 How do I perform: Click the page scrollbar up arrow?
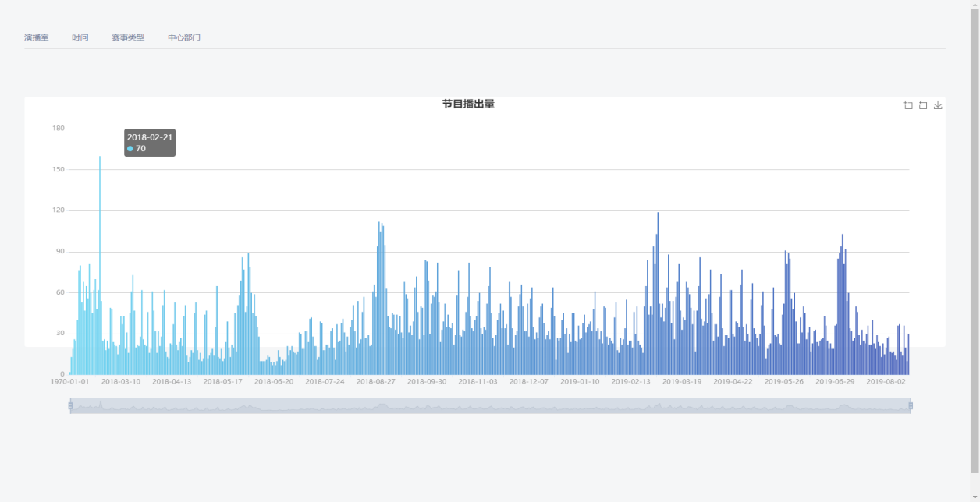(x=975, y=5)
